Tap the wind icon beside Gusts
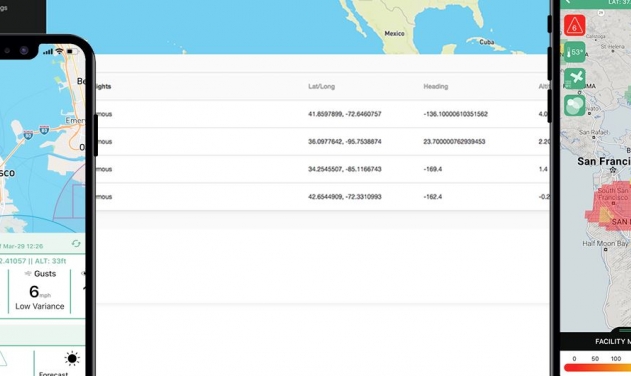631x376 pixels. point(28,274)
